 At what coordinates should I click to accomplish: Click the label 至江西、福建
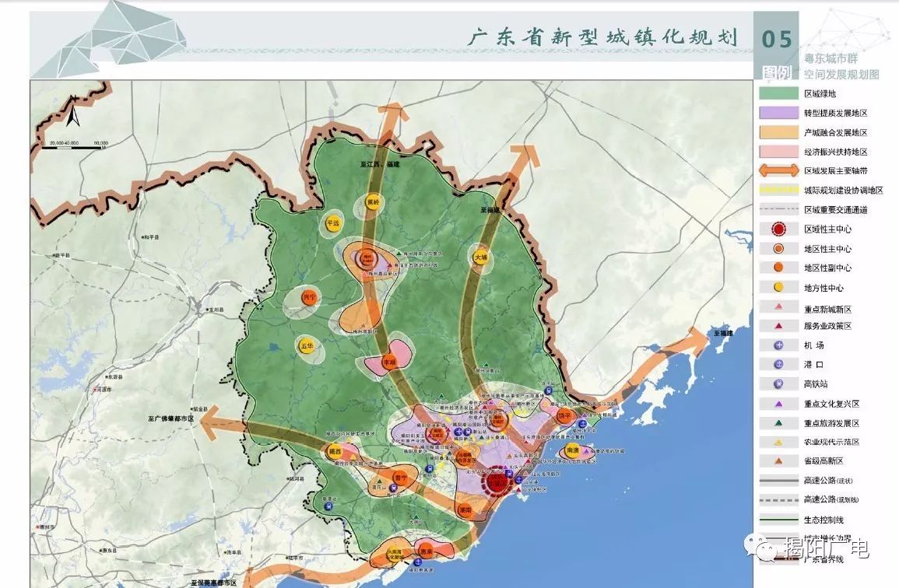pyautogui.click(x=380, y=164)
